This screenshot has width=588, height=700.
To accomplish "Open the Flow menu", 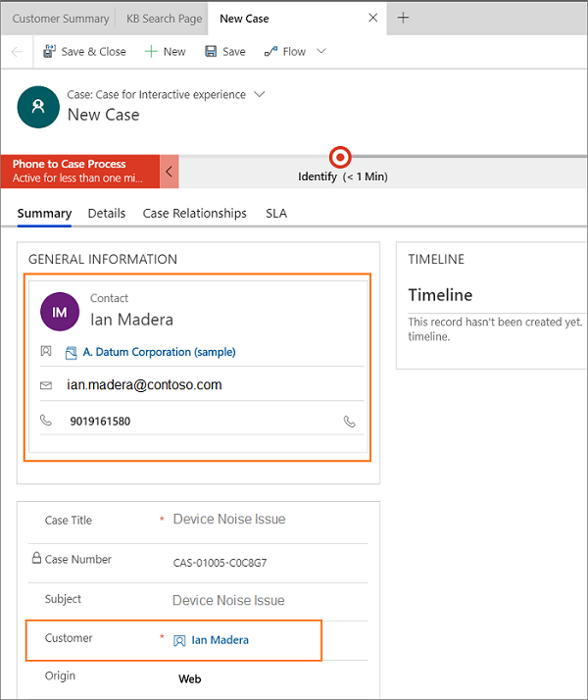I will click(x=284, y=52).
